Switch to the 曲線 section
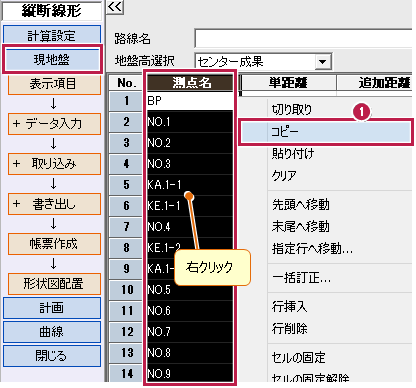This screenshot has height=388, width=416. pos(52,332)
